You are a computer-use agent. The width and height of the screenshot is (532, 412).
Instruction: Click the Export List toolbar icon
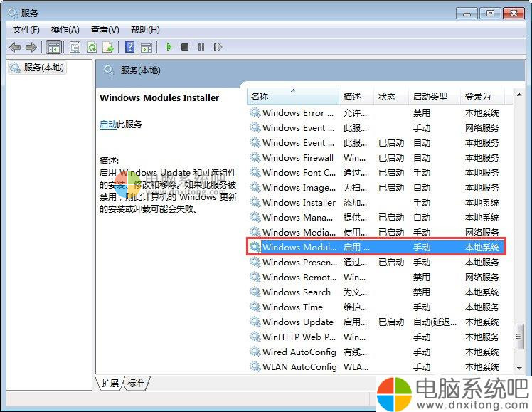click(x=108, y=47)
